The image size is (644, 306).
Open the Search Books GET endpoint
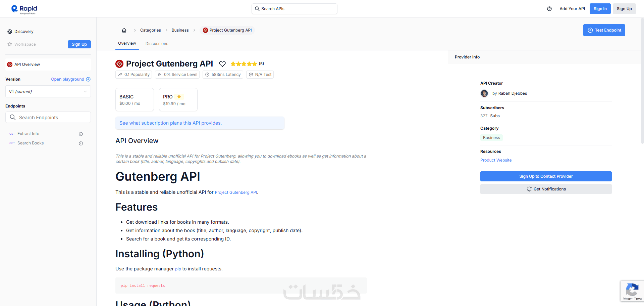click(x=31, y=143)
